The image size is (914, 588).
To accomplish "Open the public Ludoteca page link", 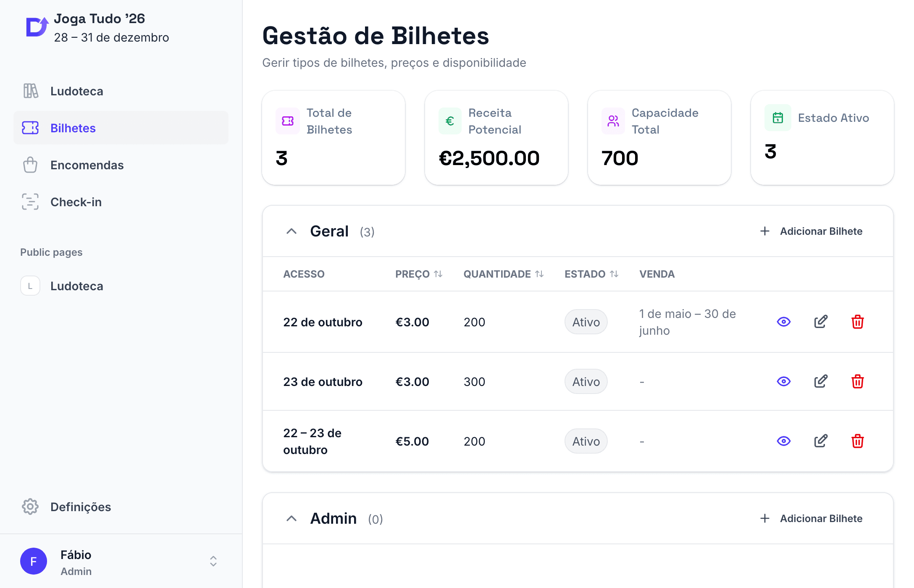I will coord(121,286).
